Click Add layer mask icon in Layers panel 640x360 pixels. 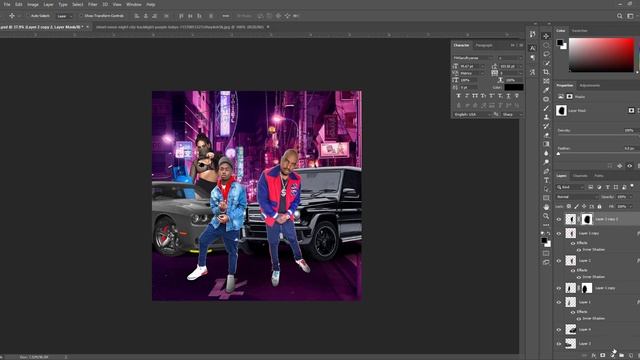602,356
